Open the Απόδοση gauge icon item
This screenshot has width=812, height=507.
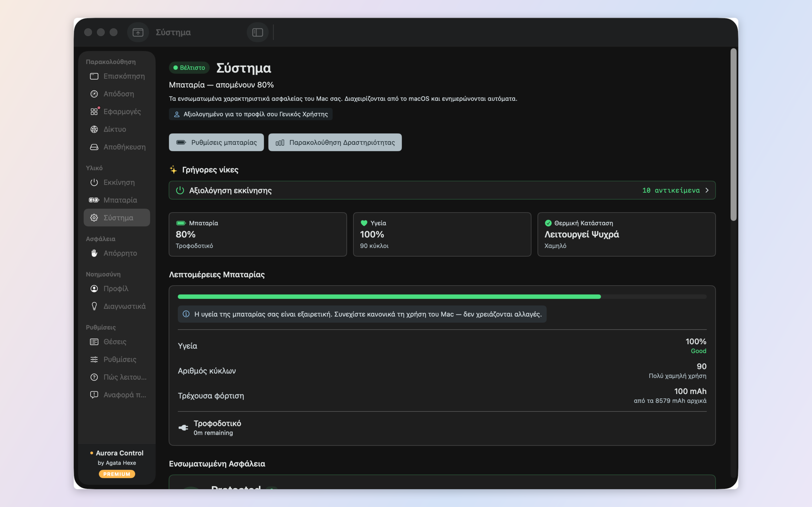coord(94,94)
